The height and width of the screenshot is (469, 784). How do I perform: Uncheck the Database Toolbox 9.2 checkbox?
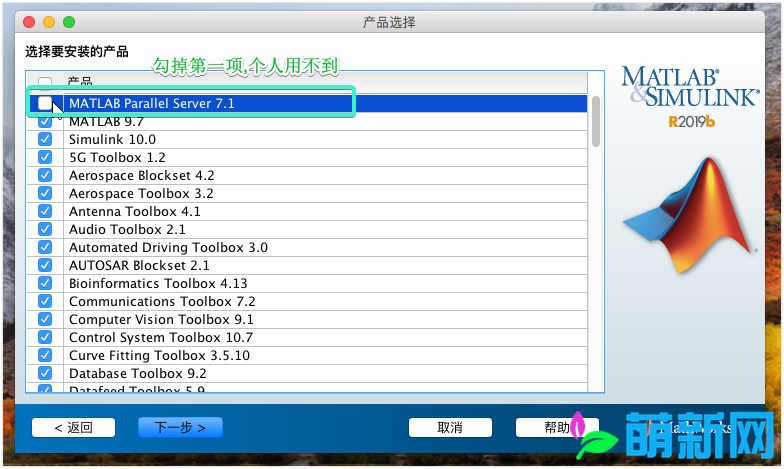[x=45, y=373]
